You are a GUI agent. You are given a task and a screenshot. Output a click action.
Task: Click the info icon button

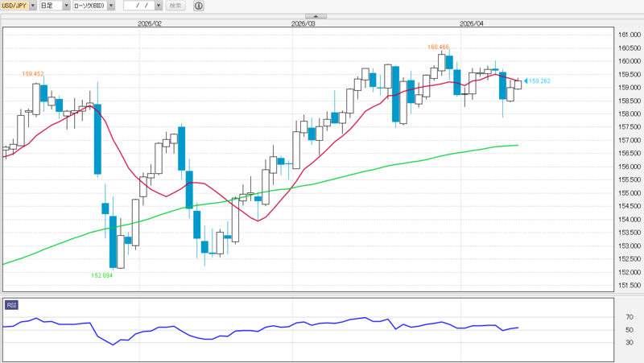coord(198,6)
